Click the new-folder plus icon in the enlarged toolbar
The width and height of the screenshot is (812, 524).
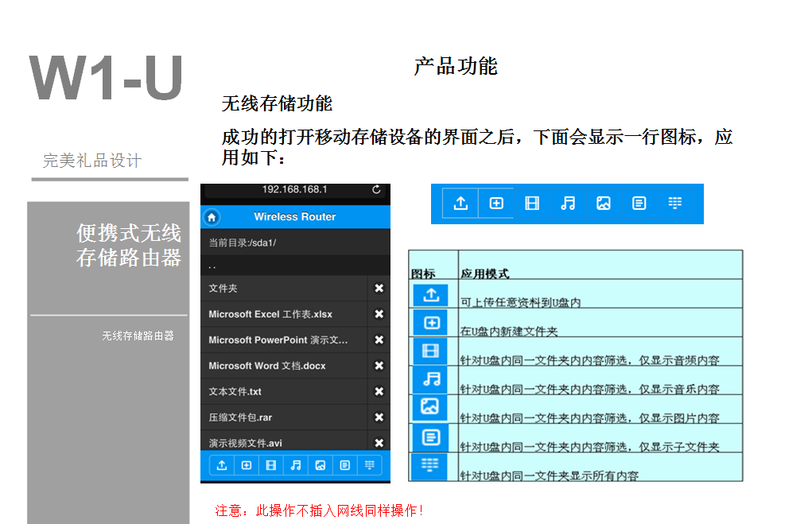click(496, 204)
